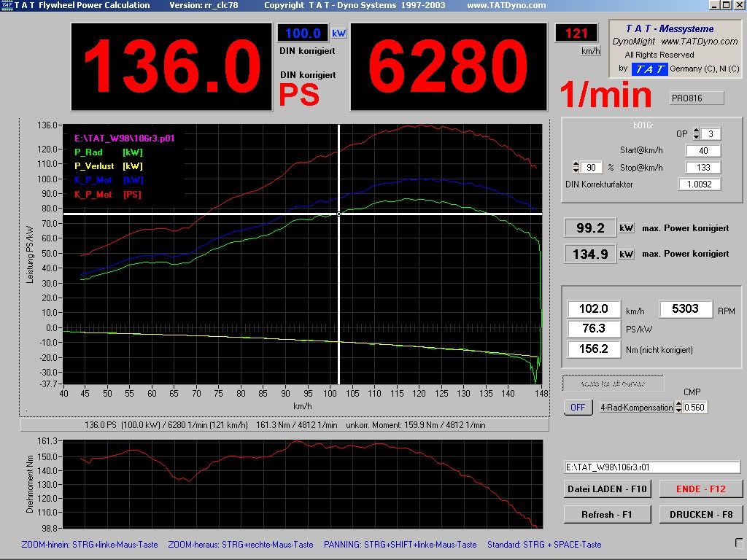Click the TAT application icon in title bar
The image size is (747, 560).
(6, 5)
